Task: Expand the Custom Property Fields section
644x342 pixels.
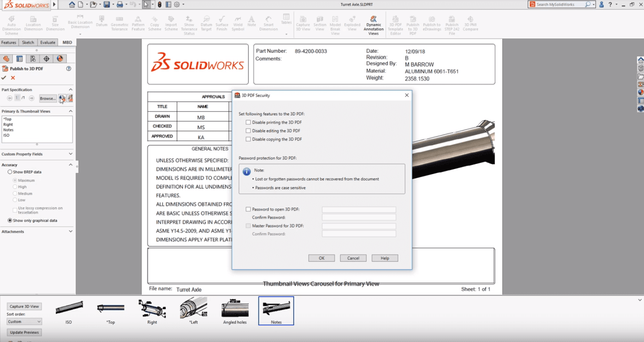Action: point(70,154)
